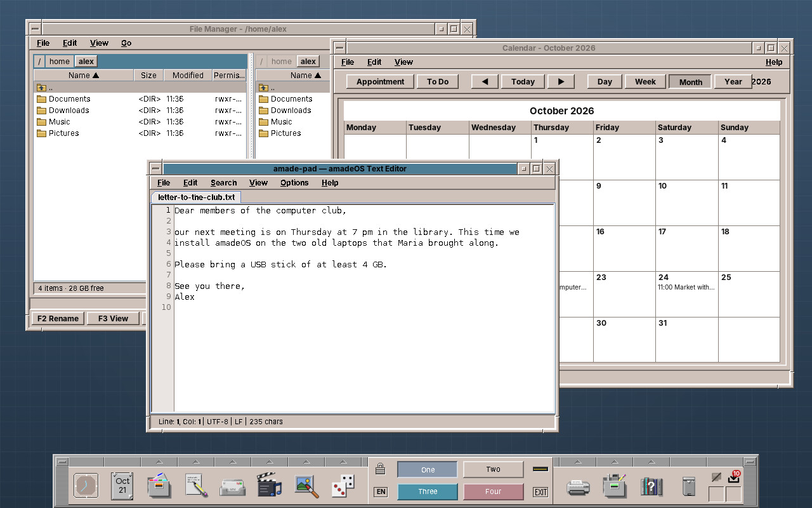Open the clock applet in the panel
This screenshot has width=812, height=508.
click(85, 486)
